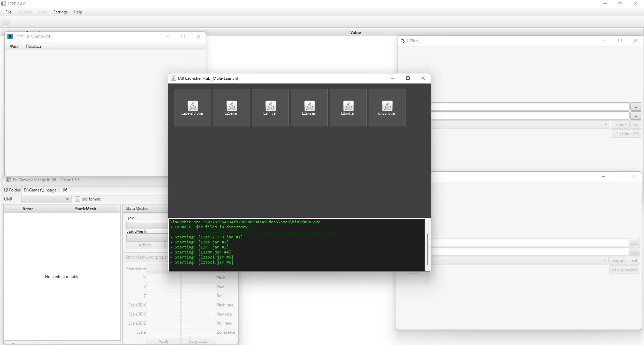This screenshot has height=345, width=644.
Task: Focus the Z coordinate field
Action: pyautogui.click(x=164, y=296)
